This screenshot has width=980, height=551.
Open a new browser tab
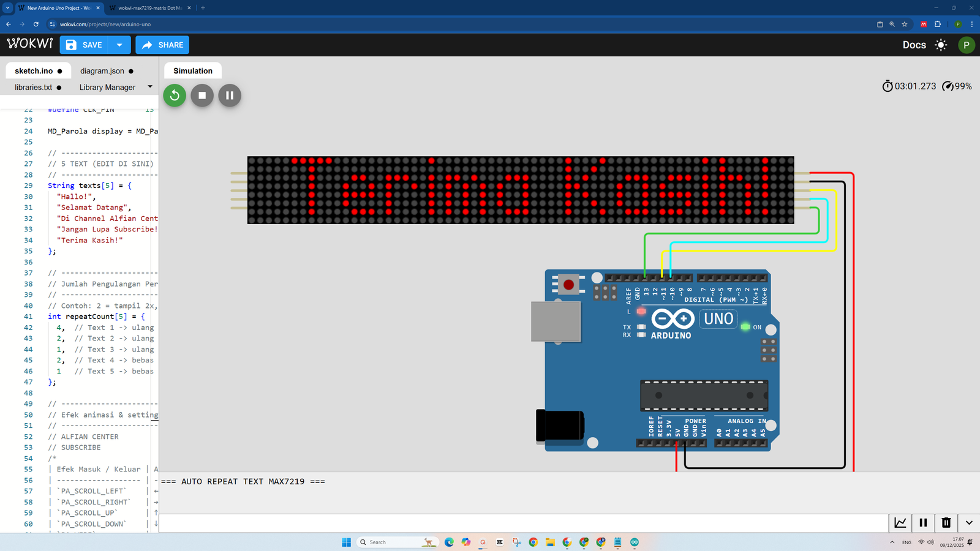(203, 8)
